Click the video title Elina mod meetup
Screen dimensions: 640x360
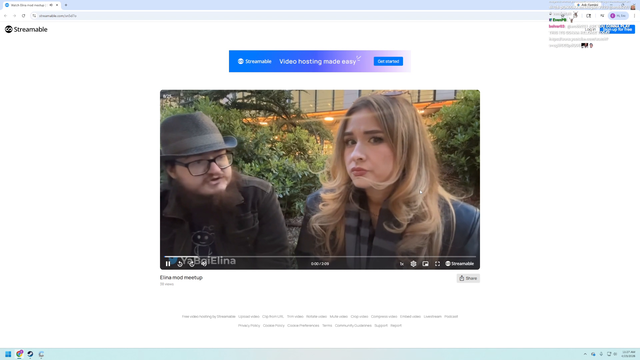pyautogui.click(x=181, y=278)
